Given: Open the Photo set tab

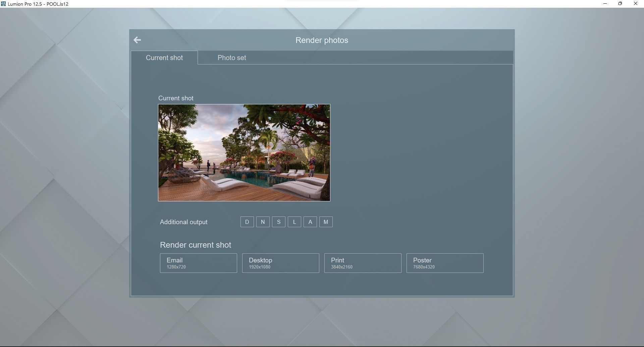Looking at the screenshot, I should 232,58.
